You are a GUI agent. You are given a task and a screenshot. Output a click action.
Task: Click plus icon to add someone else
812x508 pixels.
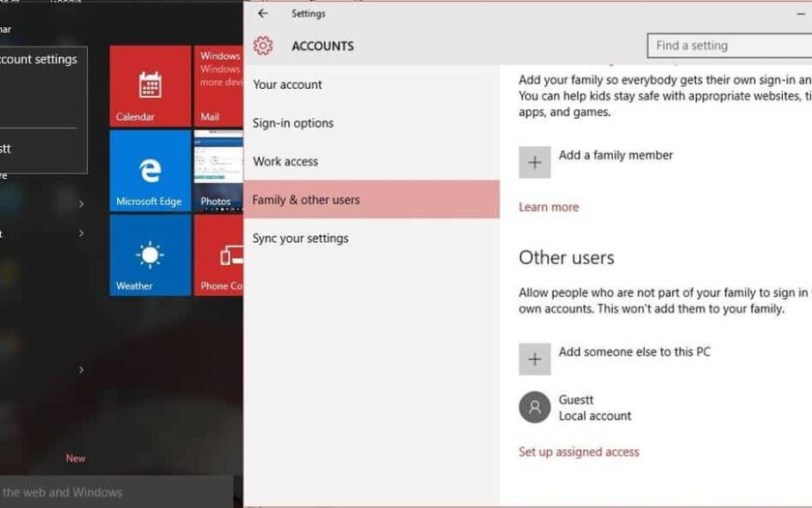coord(535,359)
